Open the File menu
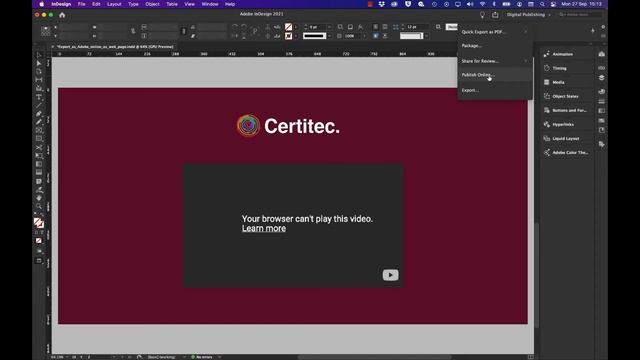The height and width of the screenshot is (360, 640). pos(82,4)
